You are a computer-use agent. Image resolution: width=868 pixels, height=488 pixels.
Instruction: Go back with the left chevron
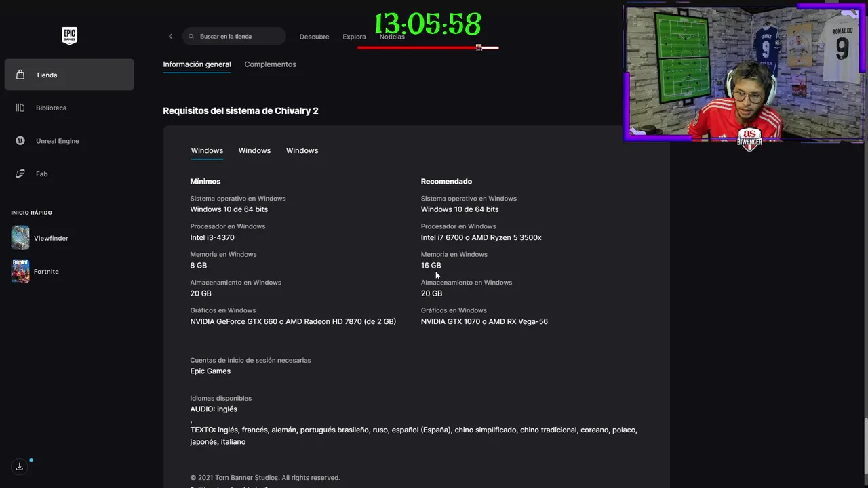click(x=170, y=36)
